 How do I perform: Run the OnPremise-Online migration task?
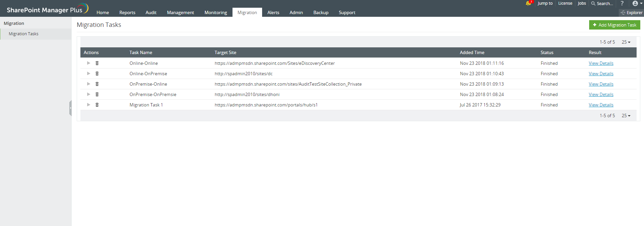pos(88,84)
